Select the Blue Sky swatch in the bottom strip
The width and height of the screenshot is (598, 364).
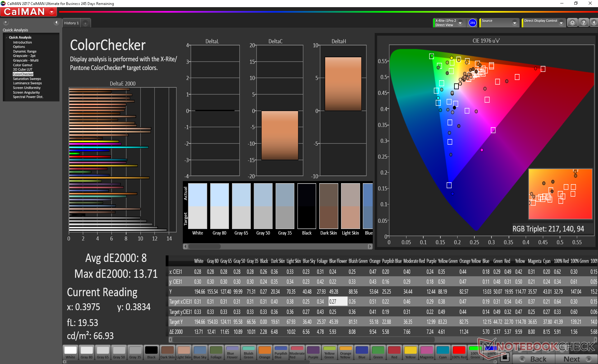pos(200,352)
